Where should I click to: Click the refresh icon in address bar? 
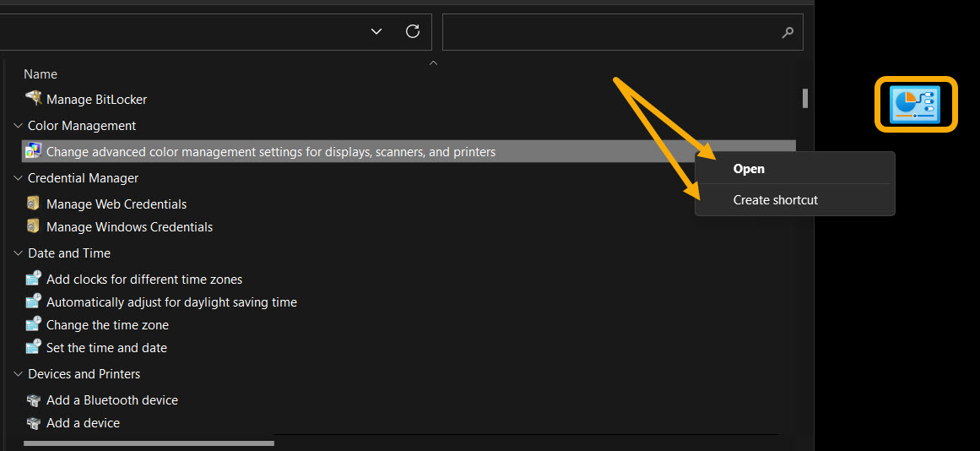(x=413, y=31)
